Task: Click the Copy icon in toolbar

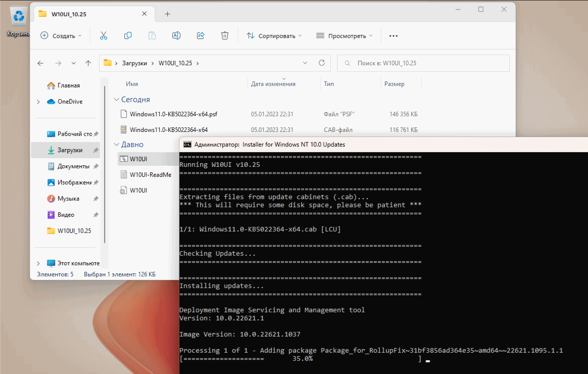Action: click(x=128, y=36)
